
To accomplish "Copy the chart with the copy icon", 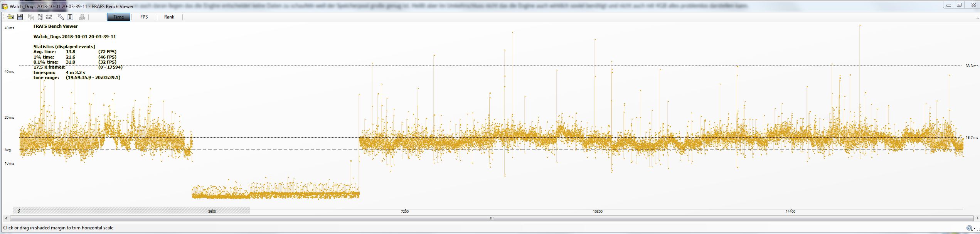I will (x=31, y=17).
